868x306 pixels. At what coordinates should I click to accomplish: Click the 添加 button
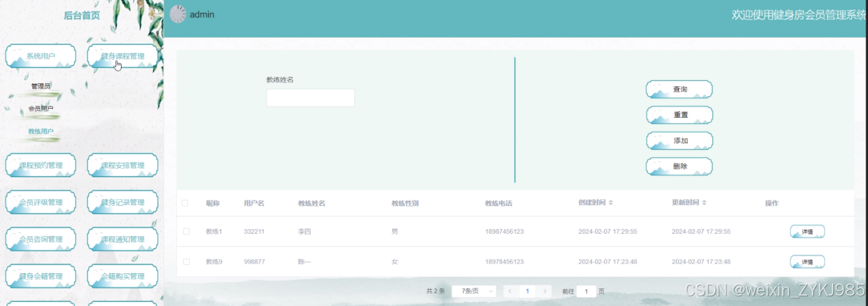point(680,140)
